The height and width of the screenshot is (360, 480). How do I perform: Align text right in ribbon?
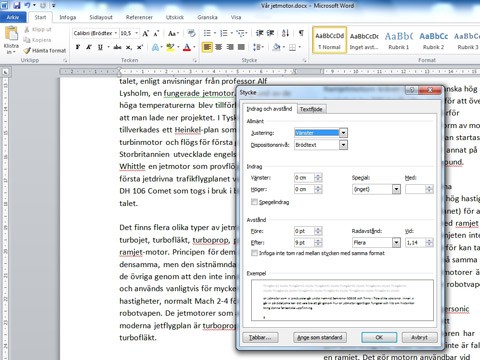[x=230, y=47]
